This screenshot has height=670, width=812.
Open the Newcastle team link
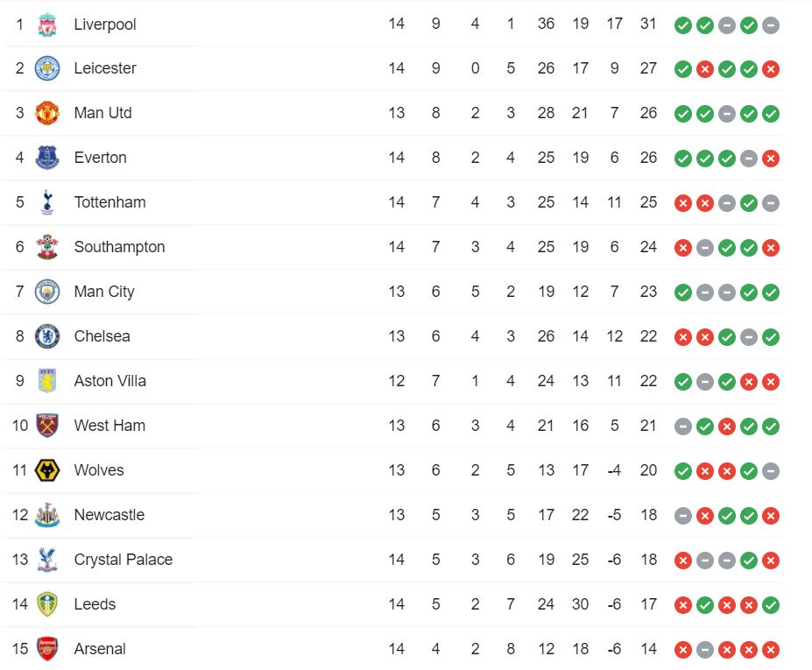109,515
